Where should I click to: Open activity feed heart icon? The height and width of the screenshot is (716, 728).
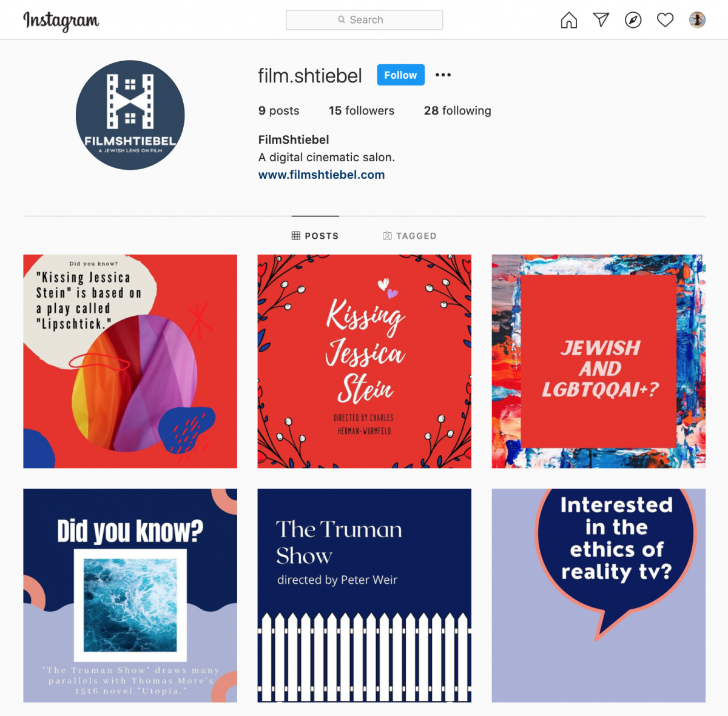(x=665, y=20)
